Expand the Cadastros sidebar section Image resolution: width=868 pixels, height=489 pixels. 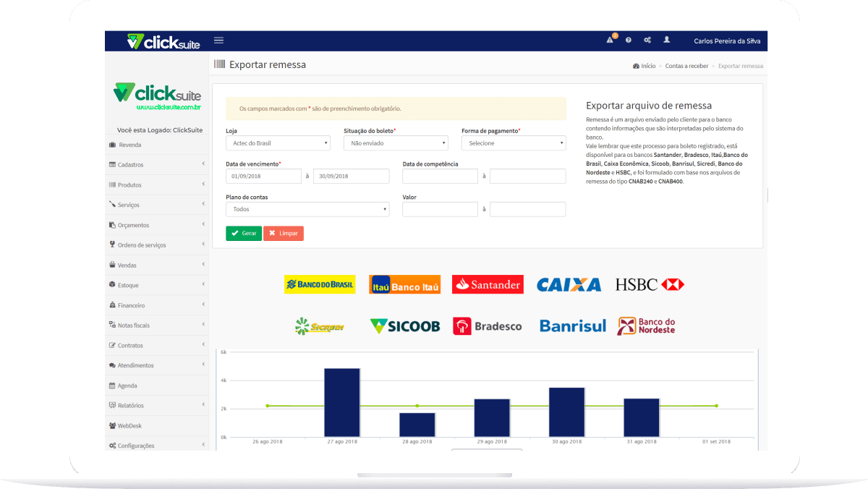point(157,165)
